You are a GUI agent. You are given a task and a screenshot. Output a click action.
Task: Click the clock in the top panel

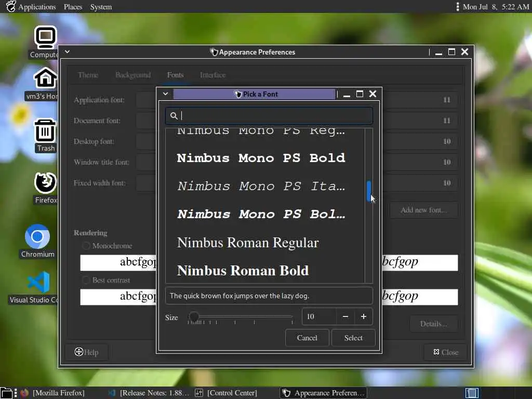coord(495,7)
